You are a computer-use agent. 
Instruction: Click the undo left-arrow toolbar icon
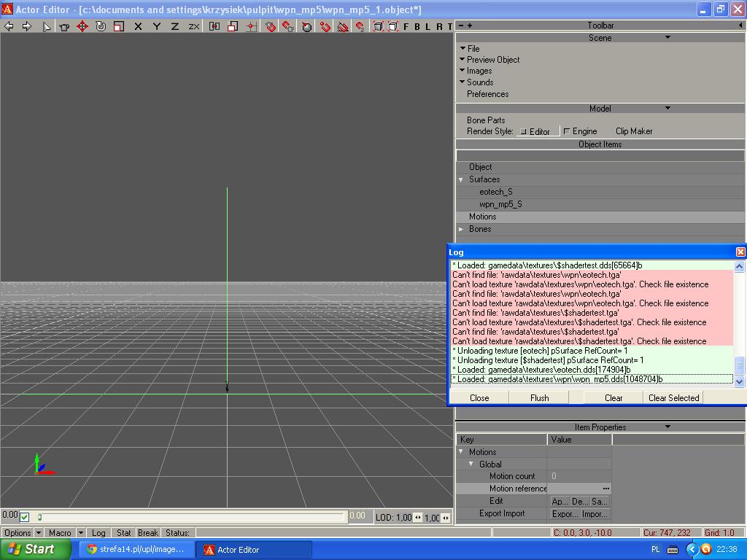tap(9, 26)
